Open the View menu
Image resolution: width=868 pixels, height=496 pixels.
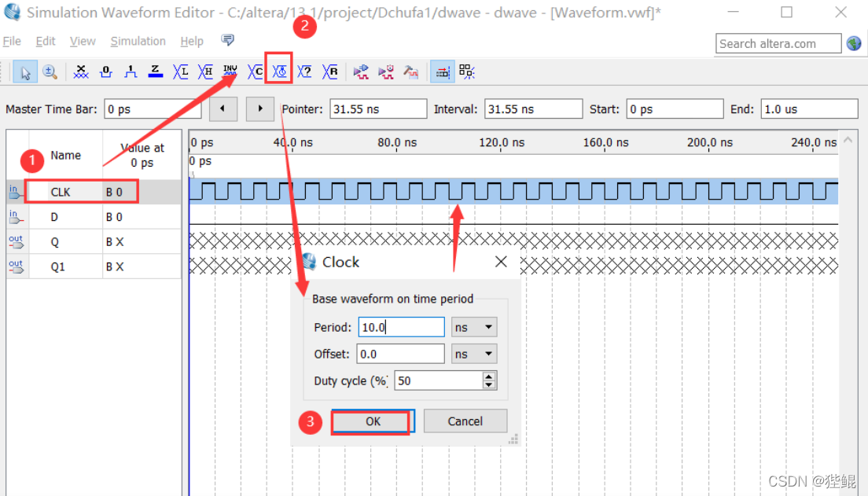coord(83,41)
